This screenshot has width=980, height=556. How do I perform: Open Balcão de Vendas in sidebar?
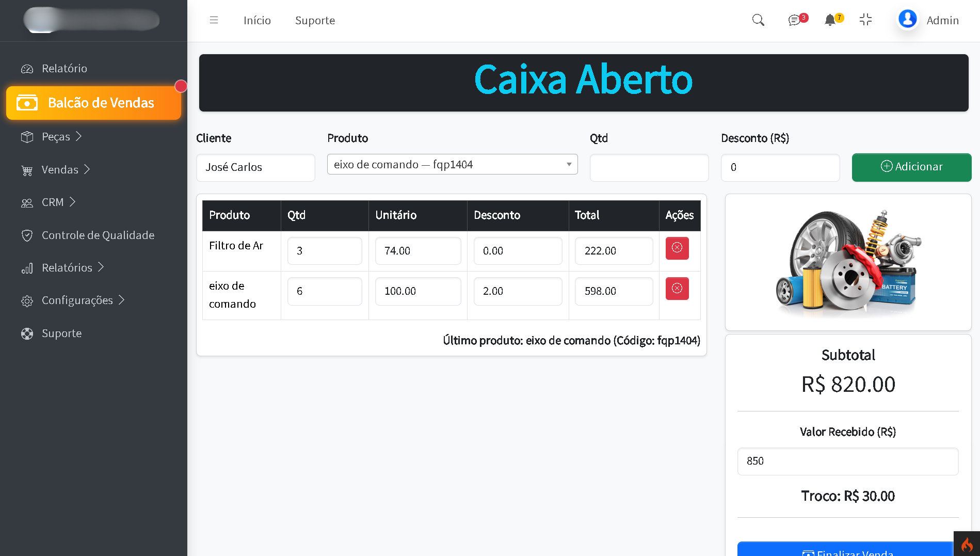coord(94,103)
